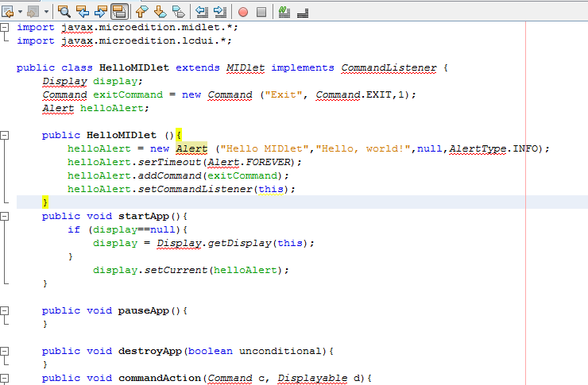Click the 'setCurrent' method call
This screenshot has width=588, height=385.
(176, 270)
